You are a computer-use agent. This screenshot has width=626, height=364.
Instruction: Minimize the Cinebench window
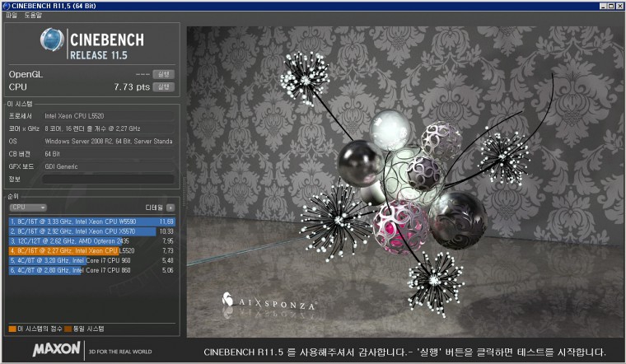click(x=603, y=6)
